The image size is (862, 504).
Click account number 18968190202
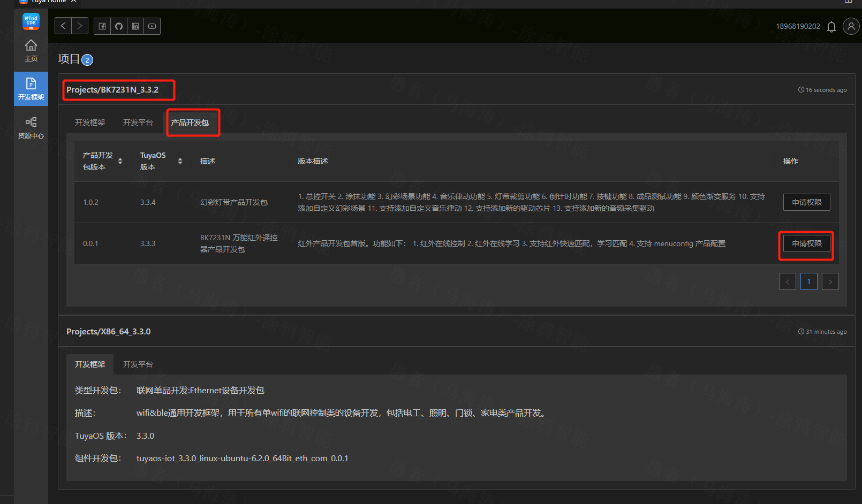pyautogui.click(x=798, y=26)
